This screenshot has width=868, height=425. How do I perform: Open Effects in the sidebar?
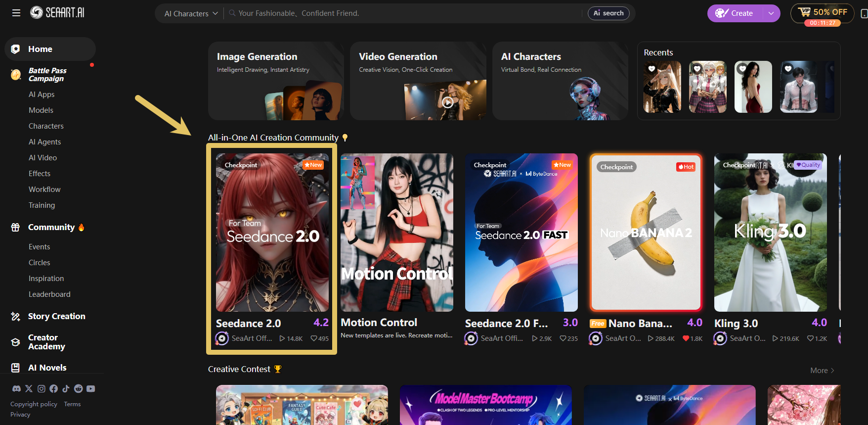pos(40,174)
